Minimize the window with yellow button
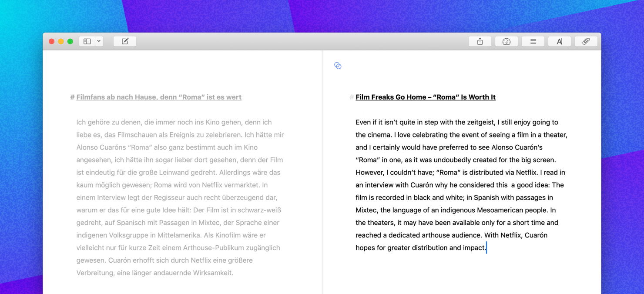The height and width of the screenshot is (294, 644). [x=61, y=41]
